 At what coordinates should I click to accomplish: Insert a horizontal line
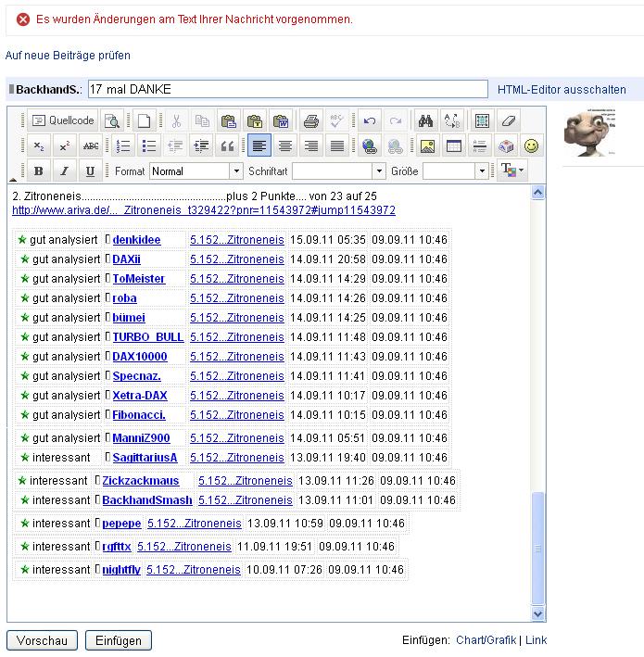pyautogui.click(x=479, y=145)
